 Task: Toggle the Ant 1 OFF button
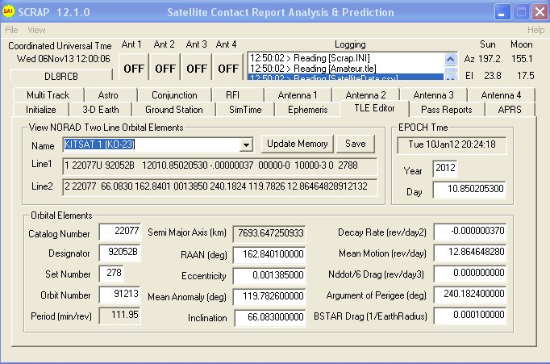point(134,68)
